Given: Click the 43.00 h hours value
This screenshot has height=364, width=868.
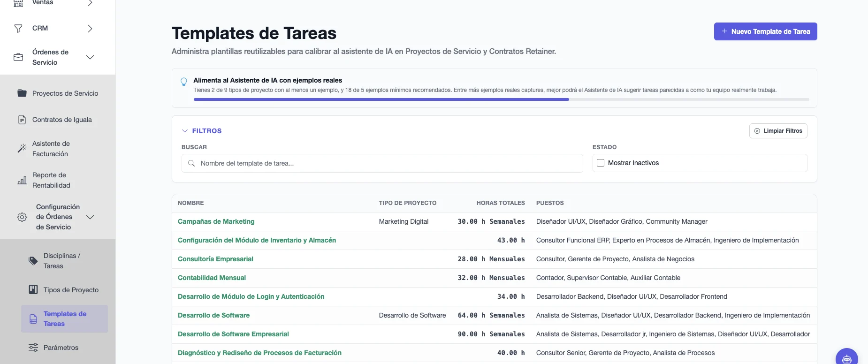Looking at the screenshot, I should click(x=511, y=240).
